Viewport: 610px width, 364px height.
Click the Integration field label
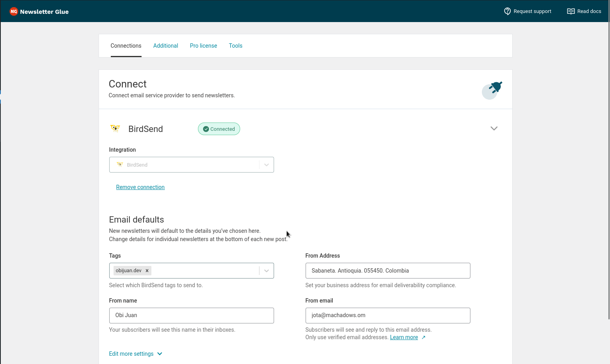(122, 150)
